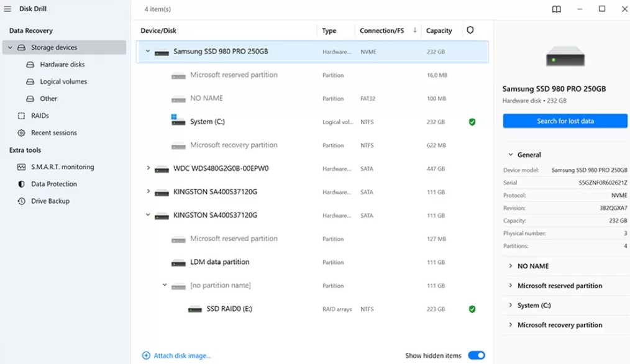This screenshot has width=630, height=364.
Task: Click the Attach disk image link
Action: tap(181, 355)
